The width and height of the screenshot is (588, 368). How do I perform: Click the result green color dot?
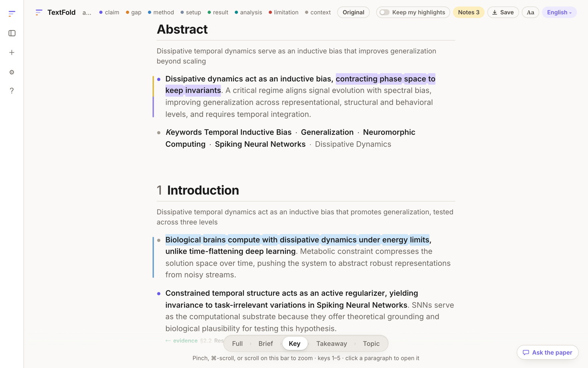click(x=209, y=13)
